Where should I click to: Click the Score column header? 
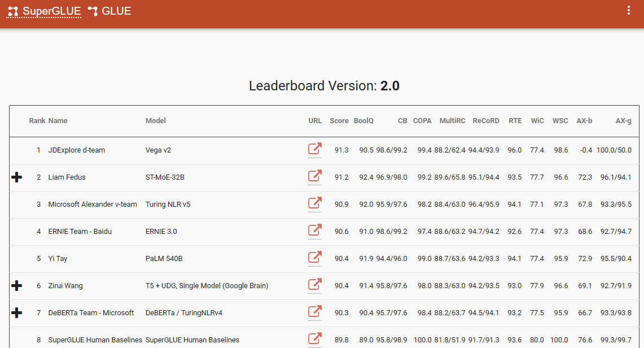339,121
